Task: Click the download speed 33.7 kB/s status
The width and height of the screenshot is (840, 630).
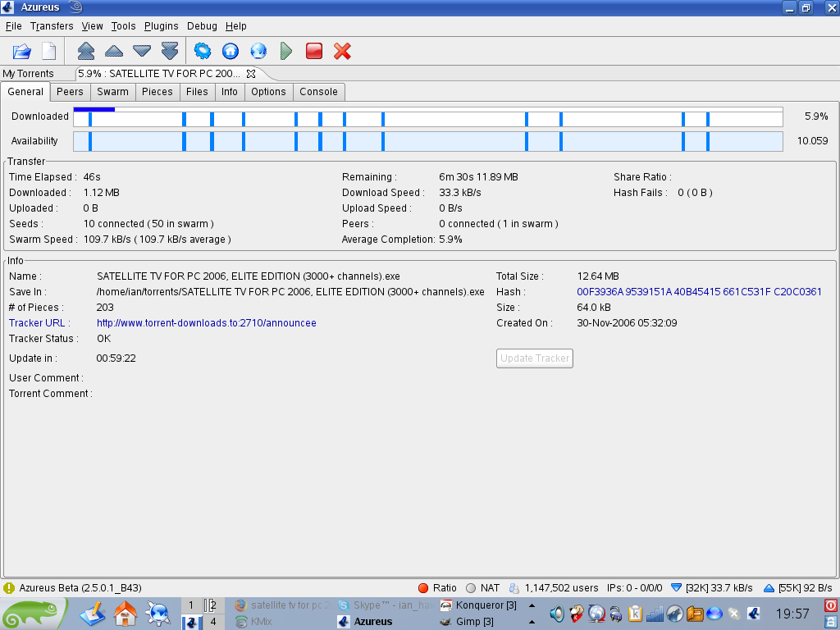Action: pos(711,588)
